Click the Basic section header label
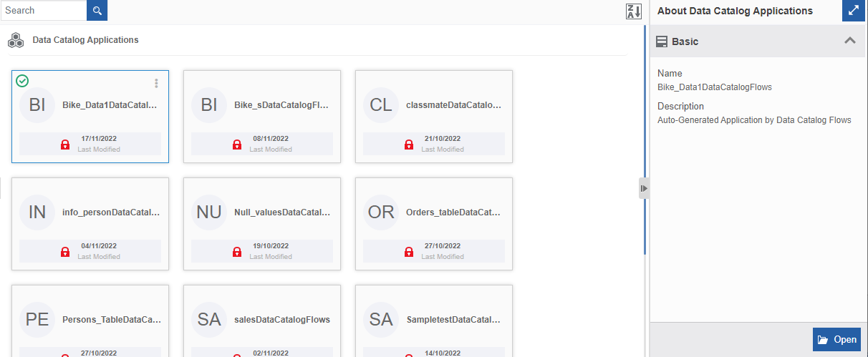This screenshot has width=868, height=357. tap(685, 41)
